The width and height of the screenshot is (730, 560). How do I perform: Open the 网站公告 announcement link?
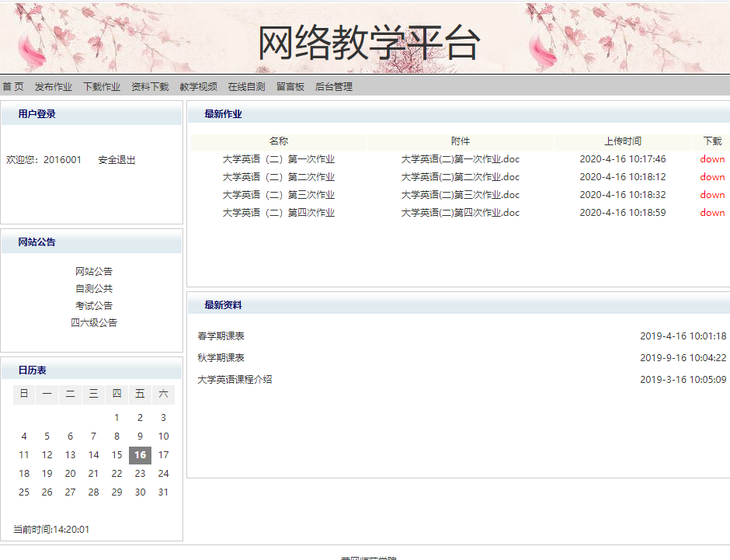tap(94, 272)
